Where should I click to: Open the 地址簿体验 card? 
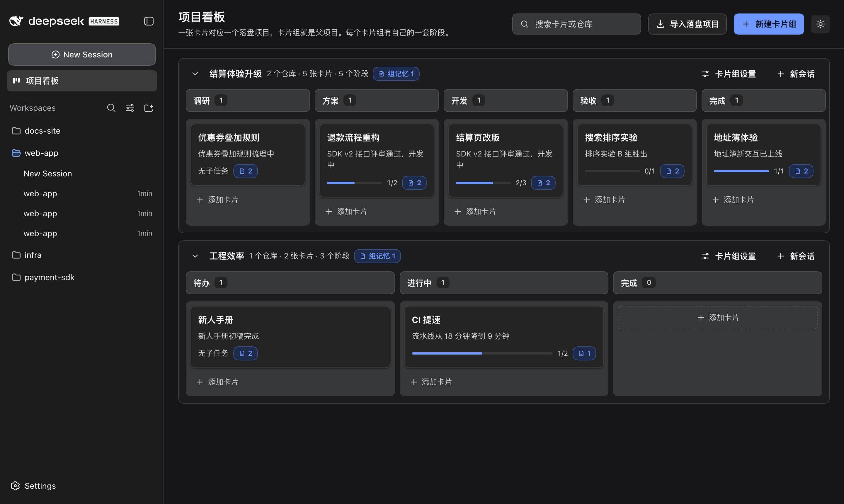click(x=763, y=154)
